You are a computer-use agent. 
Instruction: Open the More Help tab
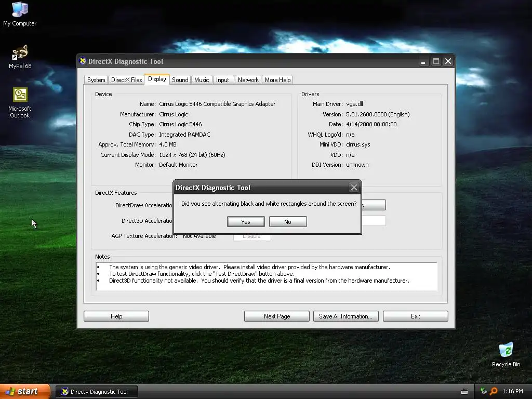coord(277,79)
